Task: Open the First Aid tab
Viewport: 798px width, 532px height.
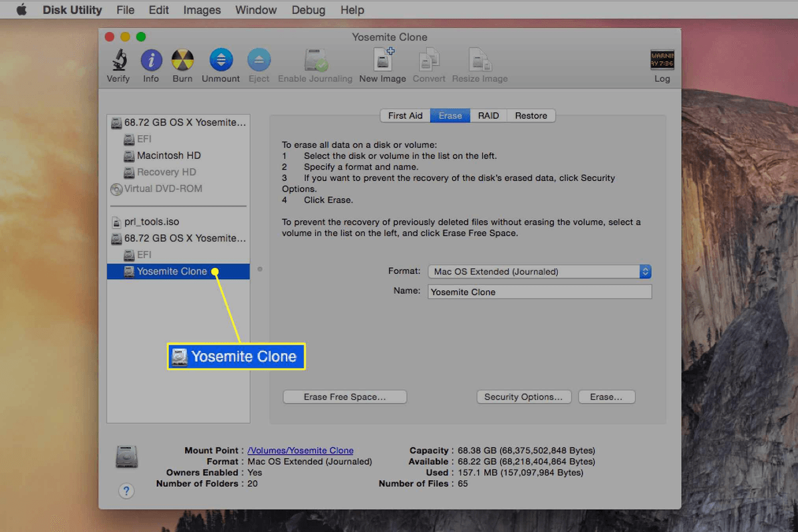Action: pos(404,115)
